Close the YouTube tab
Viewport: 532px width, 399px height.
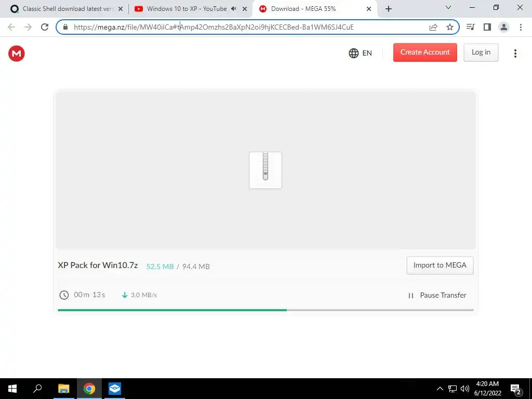245,9
